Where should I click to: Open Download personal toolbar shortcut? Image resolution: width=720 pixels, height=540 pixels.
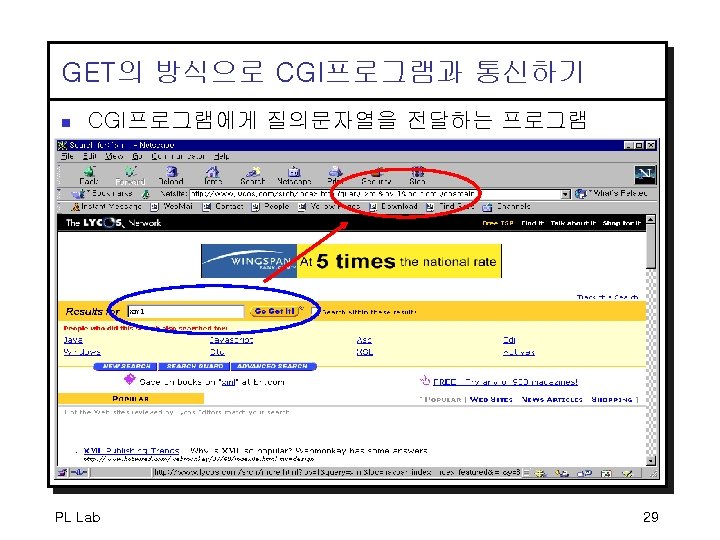[x=393, y=207]
